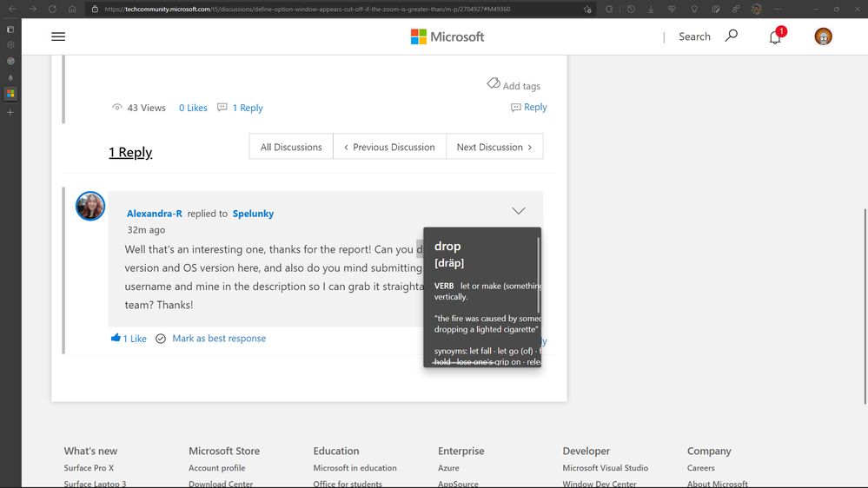Image resolution: width=868 pixels, height=488 pixels.
Task: Click the browser address bar URL
Action: (x=308, y=9)
